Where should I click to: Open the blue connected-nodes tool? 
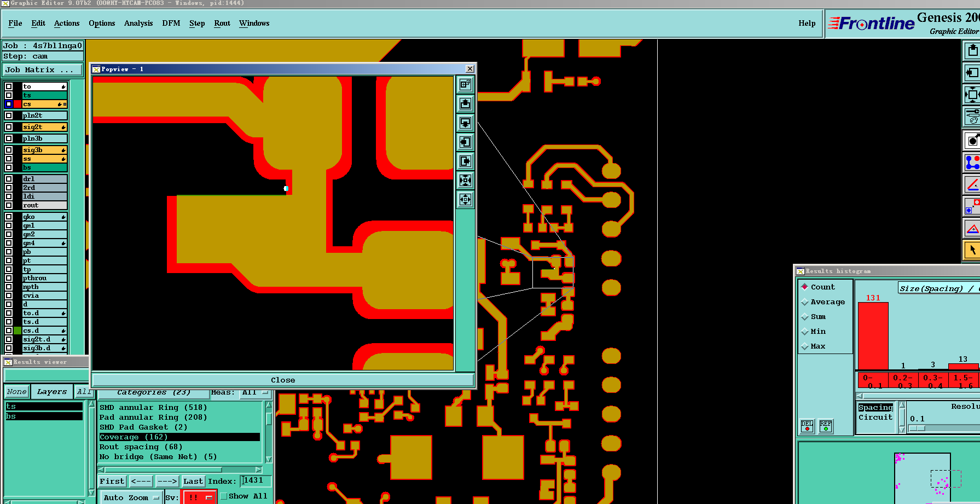pyautogui.click(x=972, y=163)
